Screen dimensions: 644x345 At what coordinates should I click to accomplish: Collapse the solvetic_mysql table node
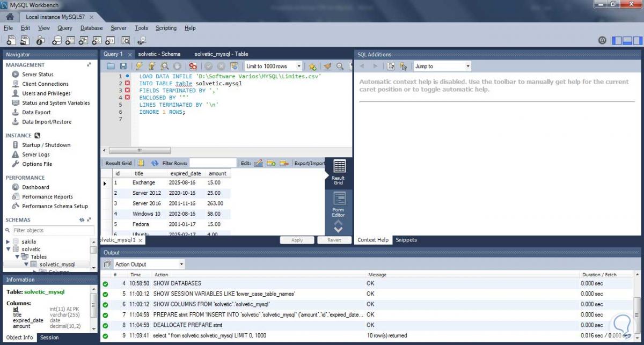(26, 265)
